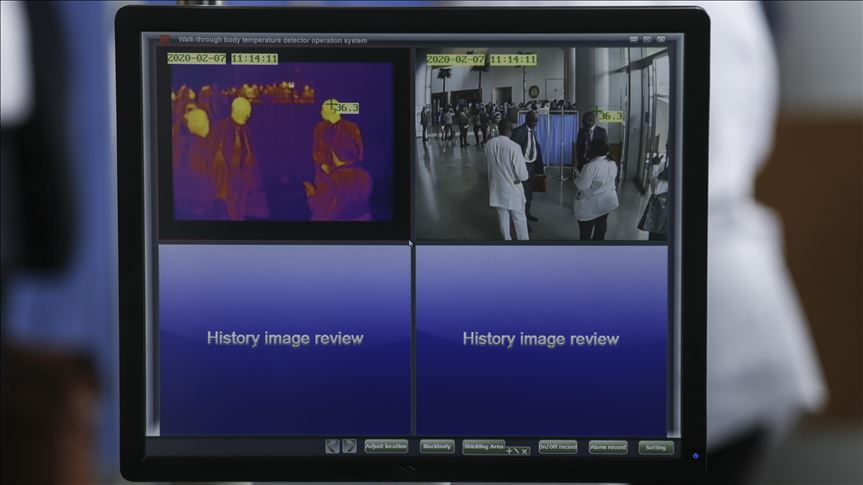
Task: Click the Blackbody button
Action: [437, 446]
